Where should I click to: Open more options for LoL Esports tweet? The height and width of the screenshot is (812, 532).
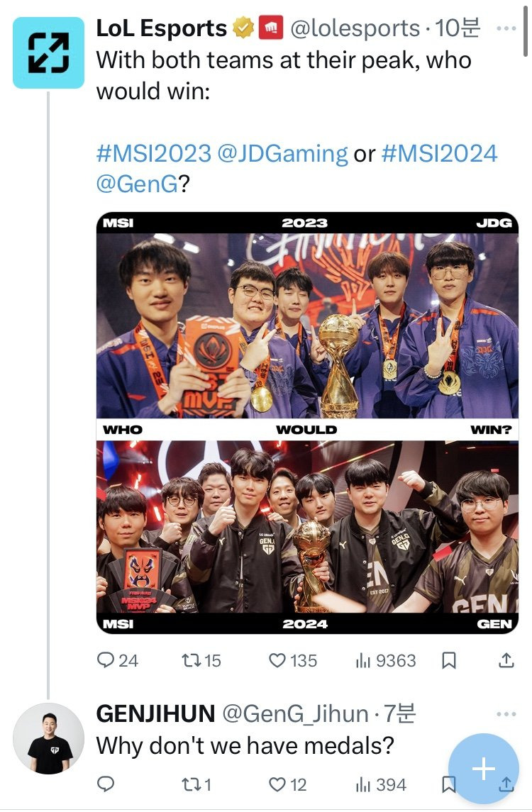pos(506,29)
